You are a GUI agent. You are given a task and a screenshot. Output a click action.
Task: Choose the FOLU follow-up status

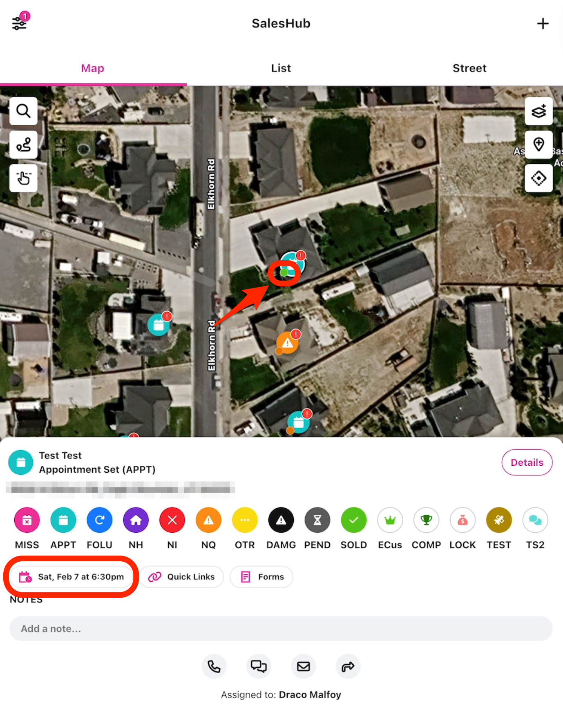(x=99, y=520)
